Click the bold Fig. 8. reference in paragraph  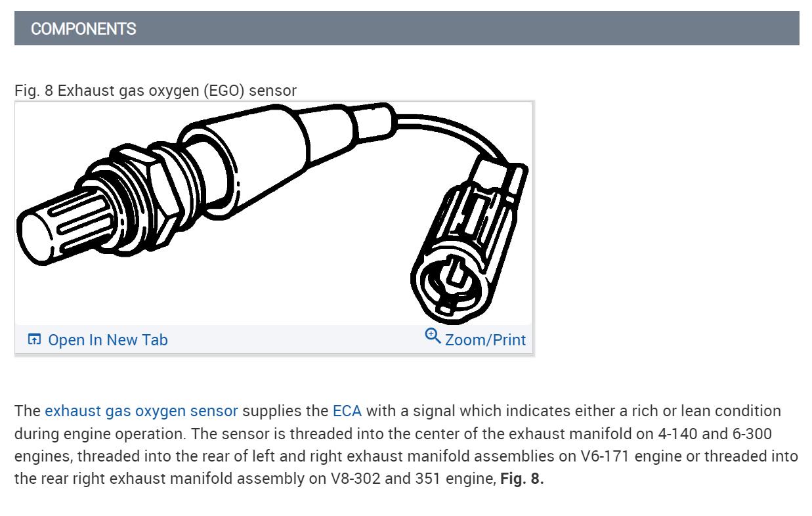(522, 479)
